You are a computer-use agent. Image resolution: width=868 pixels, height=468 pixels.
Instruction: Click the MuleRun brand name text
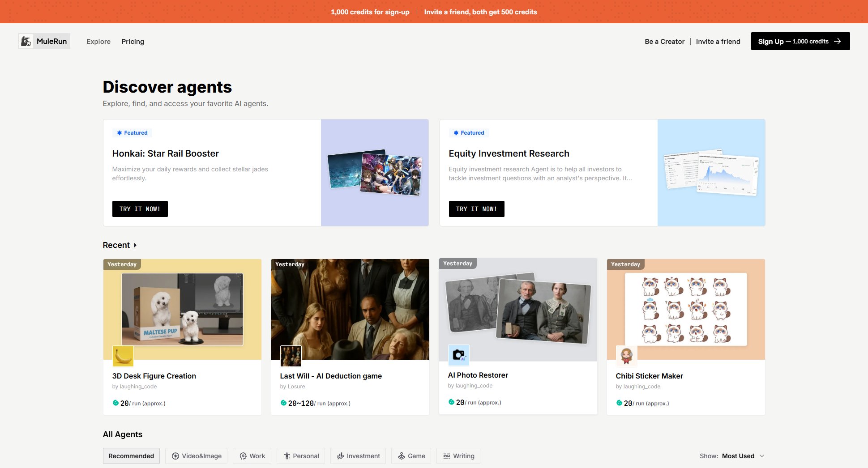52,41
